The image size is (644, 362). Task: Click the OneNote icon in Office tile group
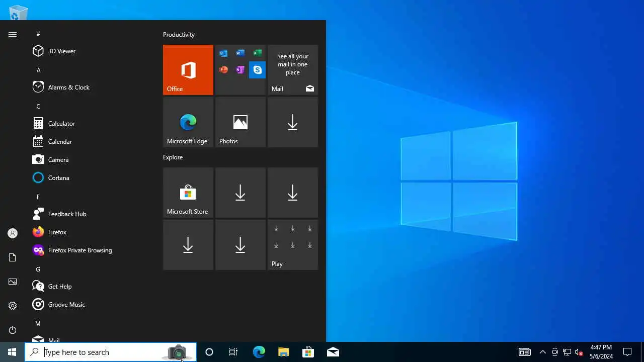pos(240,70)
